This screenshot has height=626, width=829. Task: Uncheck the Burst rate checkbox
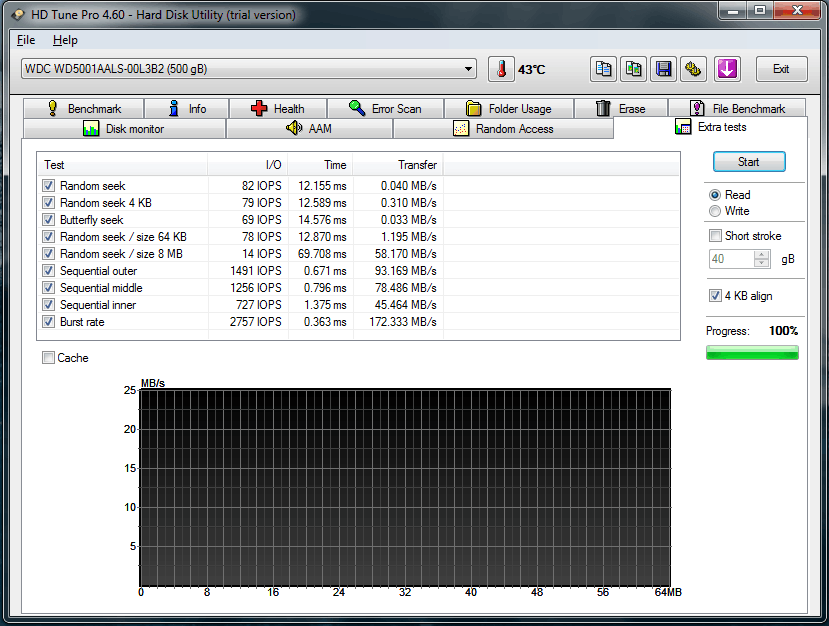click(x=49, y=321)
